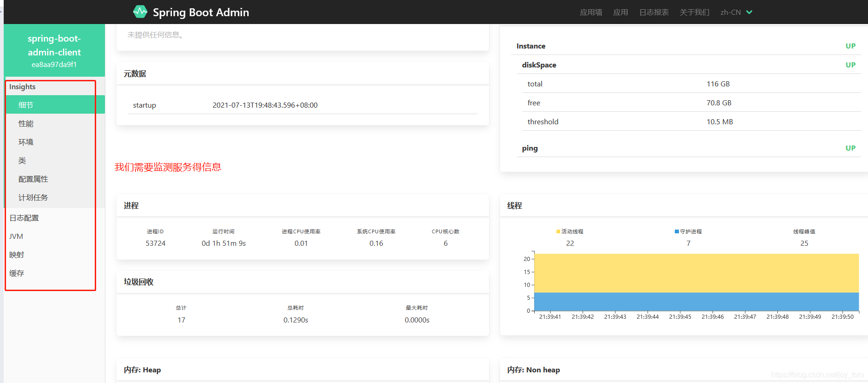This screenshot has width=868, height=383.
Task: Click the blue 守护进程 legend swatch
Action: 677,231
